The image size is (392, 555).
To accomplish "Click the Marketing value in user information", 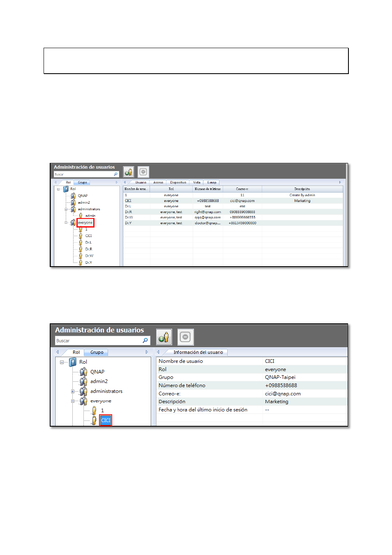I will pyautogui.click(x=277, y=402).
